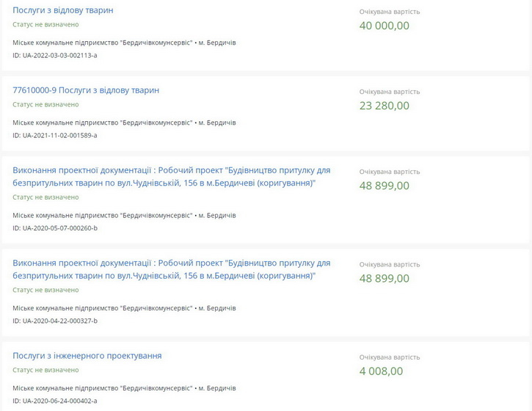532x411 pixels.
Task: Open project documentation tender above ID UA-2020-04-22-000327-b
Action: [171, 269]
